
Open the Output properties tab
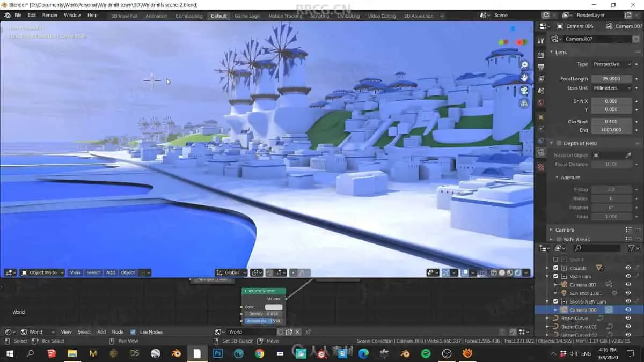[541, 67]
